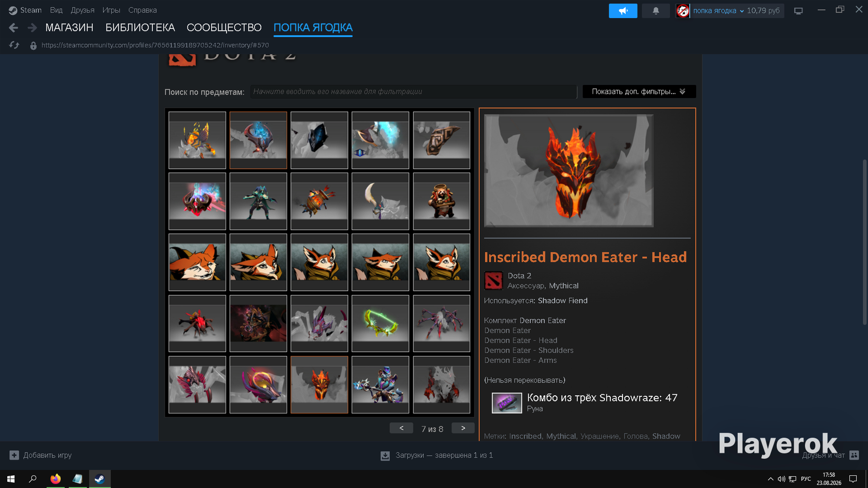868x488 pixels.
Task: Go forward with the right arrow
Action: pyautogui.click(x=32, y=28)
